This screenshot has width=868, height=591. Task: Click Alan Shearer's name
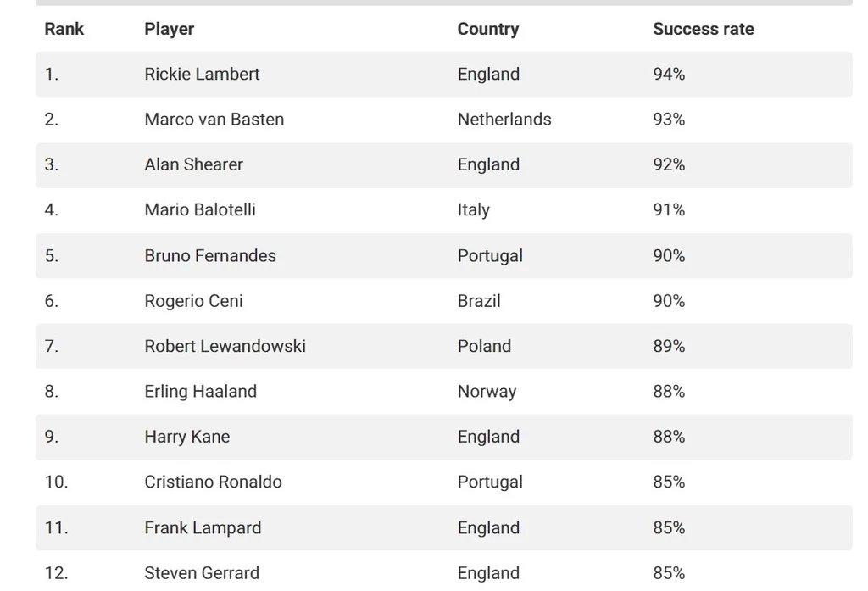[193, 164]
